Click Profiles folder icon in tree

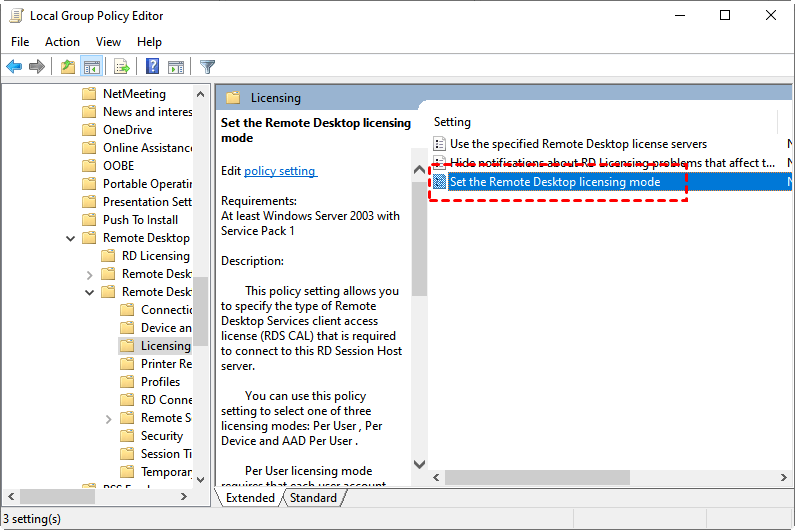[127, 382]
